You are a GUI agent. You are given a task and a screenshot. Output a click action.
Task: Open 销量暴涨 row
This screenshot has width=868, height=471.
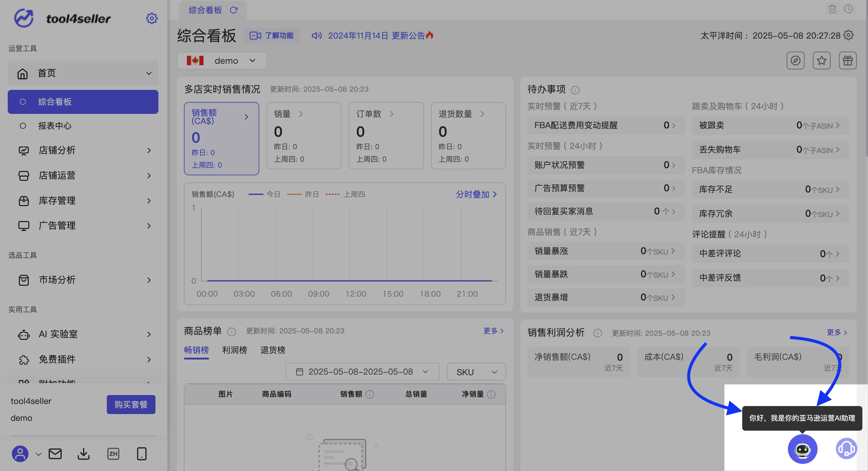coord(605,251)
